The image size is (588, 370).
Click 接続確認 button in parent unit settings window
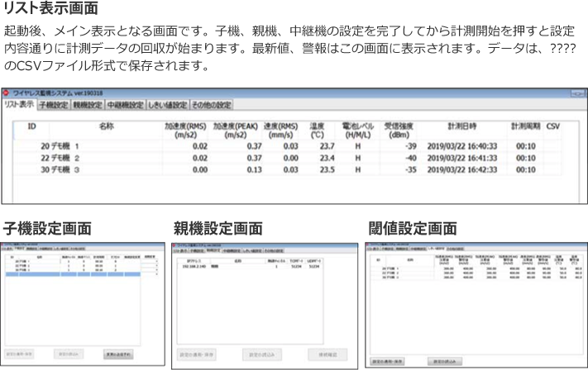coord(327,354)
